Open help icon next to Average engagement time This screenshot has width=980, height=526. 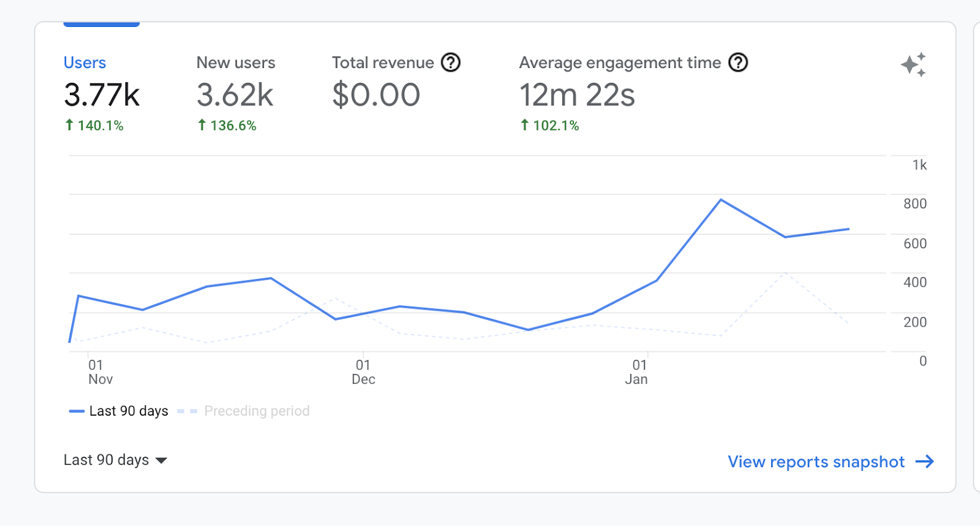click(x=738, y=63)
